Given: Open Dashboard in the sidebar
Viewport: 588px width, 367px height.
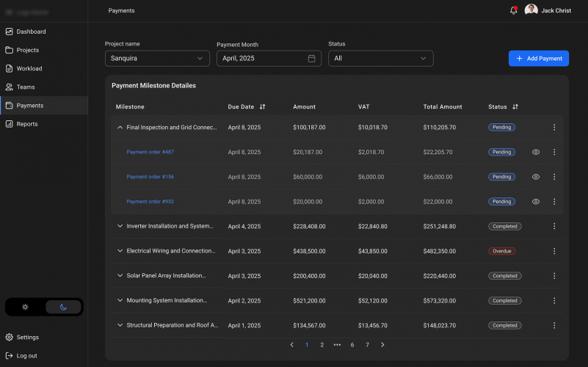Looking at the screenshot, I should [31, 32].
